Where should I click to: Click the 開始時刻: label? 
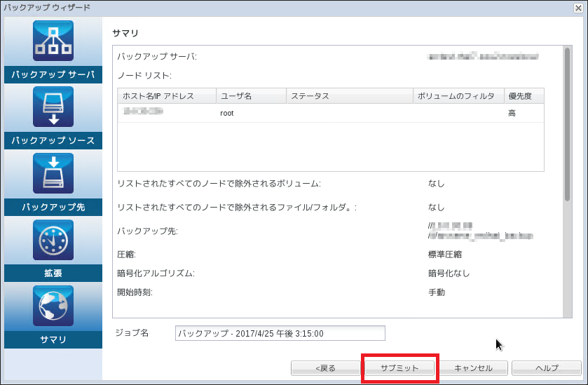(135, 292)
